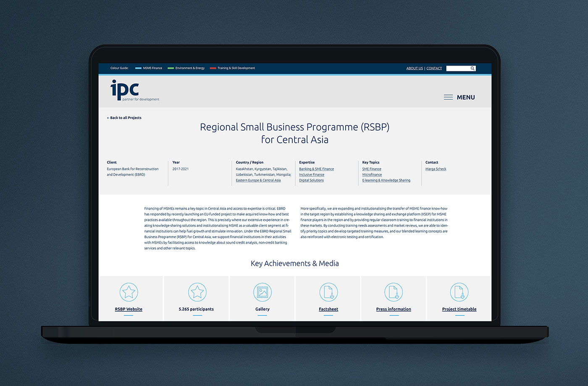The height and width of the screenshot is (386, 588).
Task: Click the Factsheet download icon
Action: click(x=328, y=292)
